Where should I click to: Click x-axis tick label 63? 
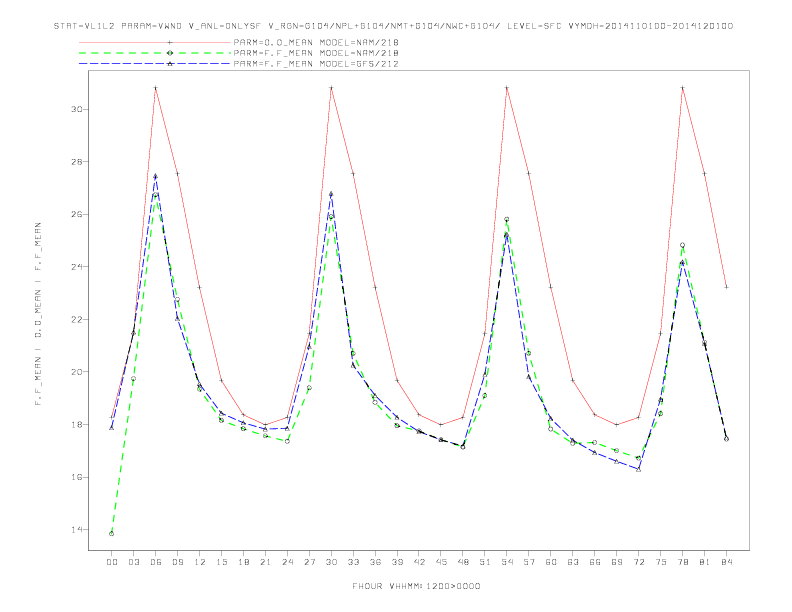click(573, 562)
